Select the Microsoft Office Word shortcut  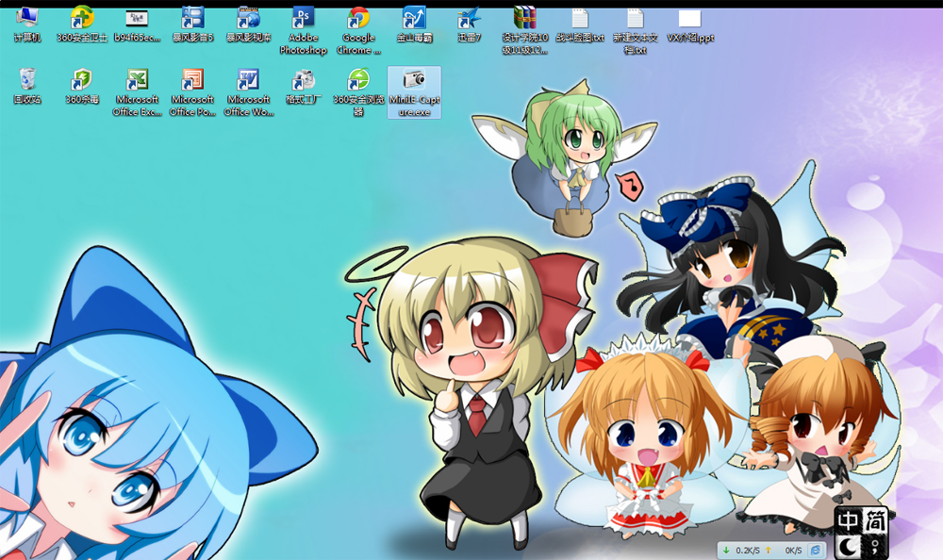(248, 92)
